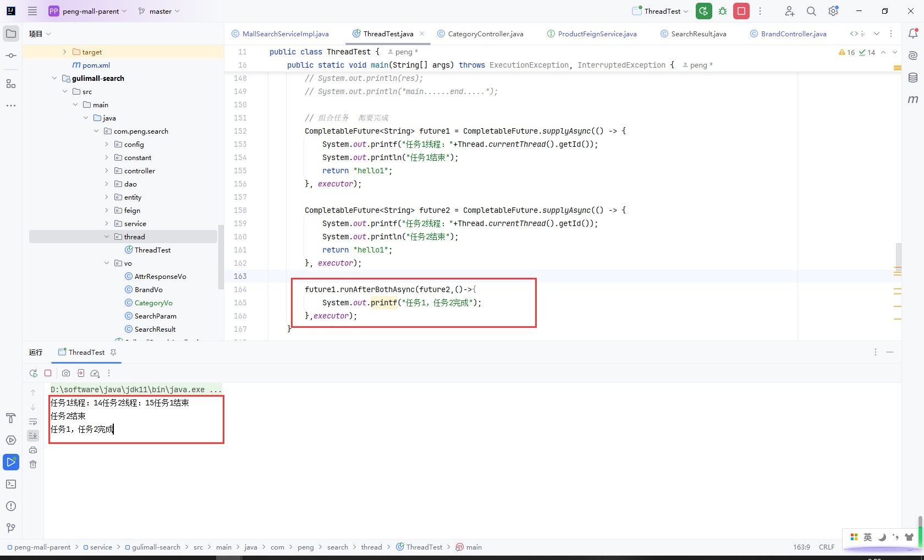The height and width of the screenshot is (560, 924).
Task: Open the peng-mall-parent project dropdown
Action: click(x=88, y=11)
